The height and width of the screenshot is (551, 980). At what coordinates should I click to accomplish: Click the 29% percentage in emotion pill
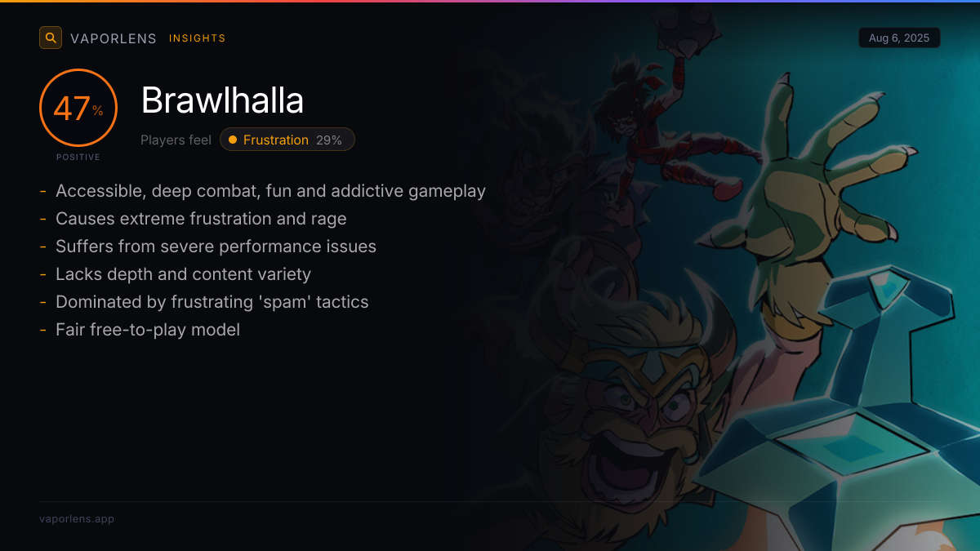329,140
